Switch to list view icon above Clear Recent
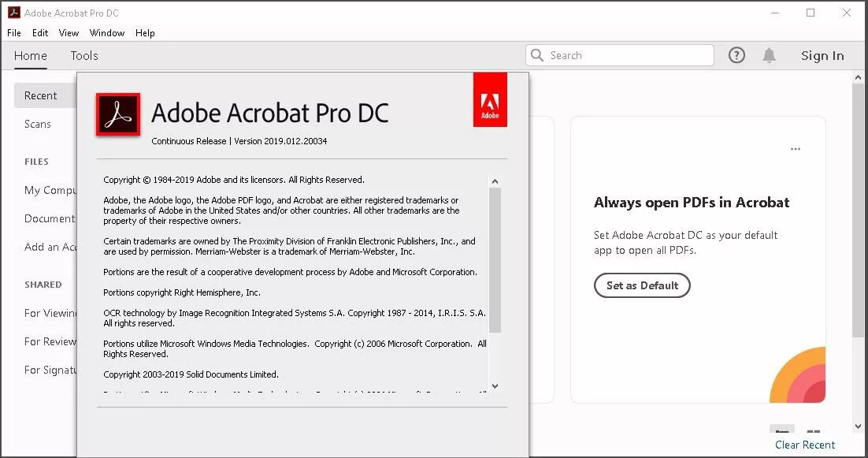 (781, 431)
